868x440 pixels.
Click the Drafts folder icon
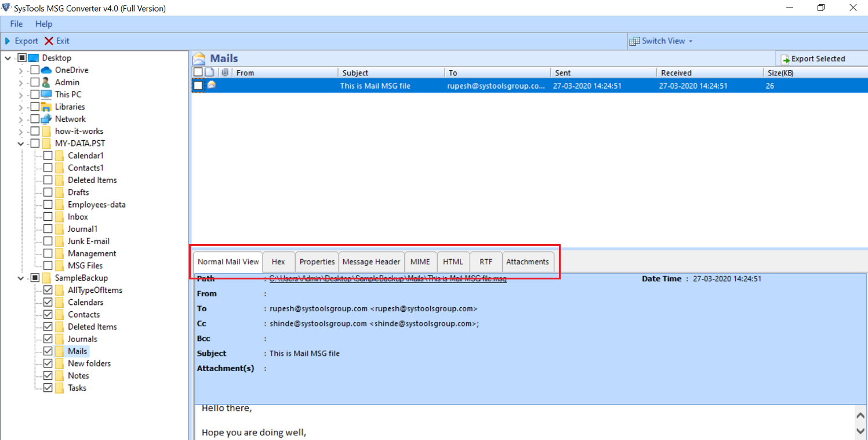point(59,192)
